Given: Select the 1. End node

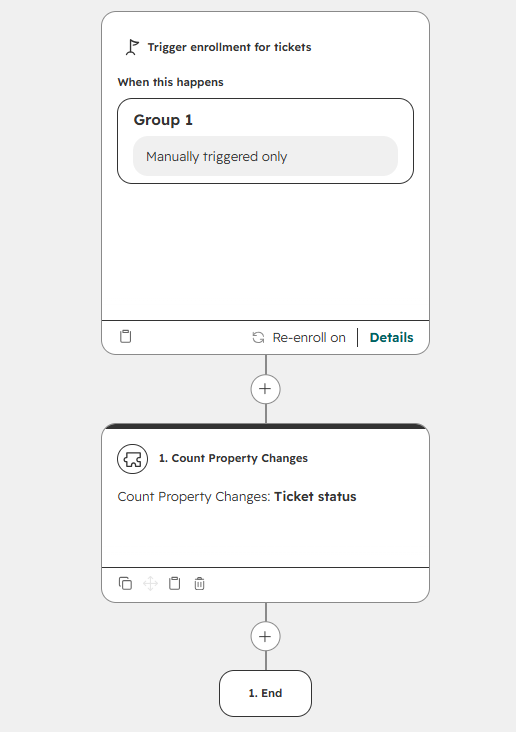Looking at the screenshot, I should click(x=265, y=693).
